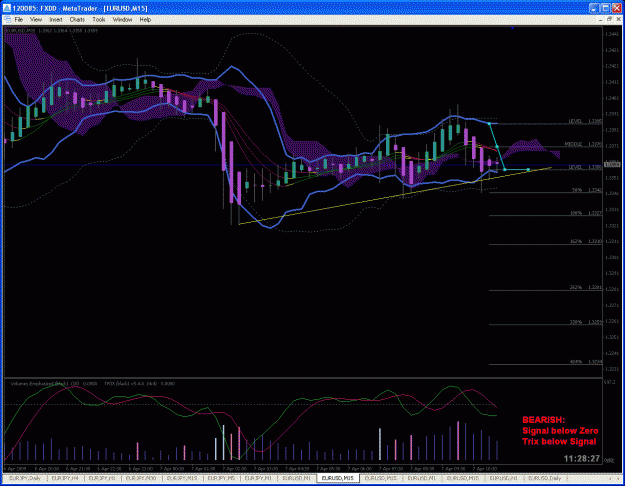Click the 424% Fibonacci level label

pyautogui.click(x=576, y=362)
